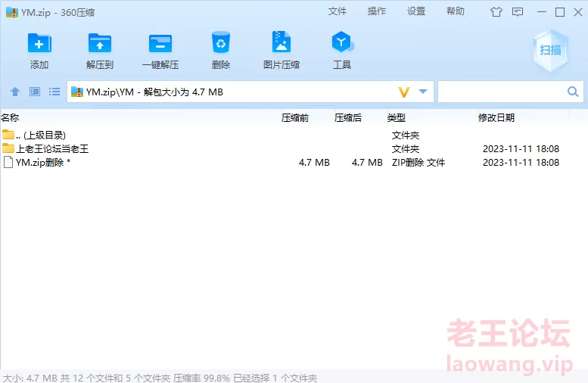Click the 4.7 MB 压缩后 size cell
Image resolution: width=588 pixels, height=383 pixels.
coord(367,163)
